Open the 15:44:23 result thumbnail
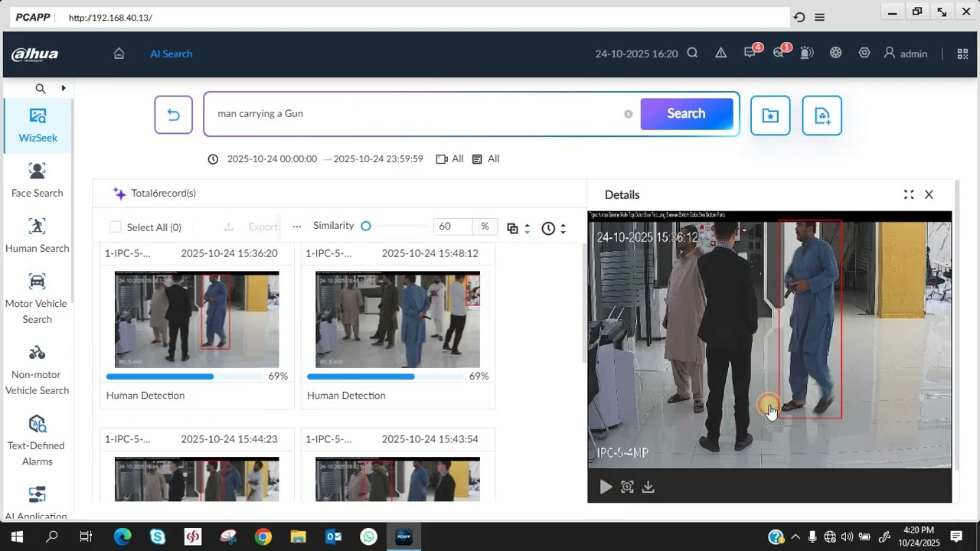 [197, 479]
